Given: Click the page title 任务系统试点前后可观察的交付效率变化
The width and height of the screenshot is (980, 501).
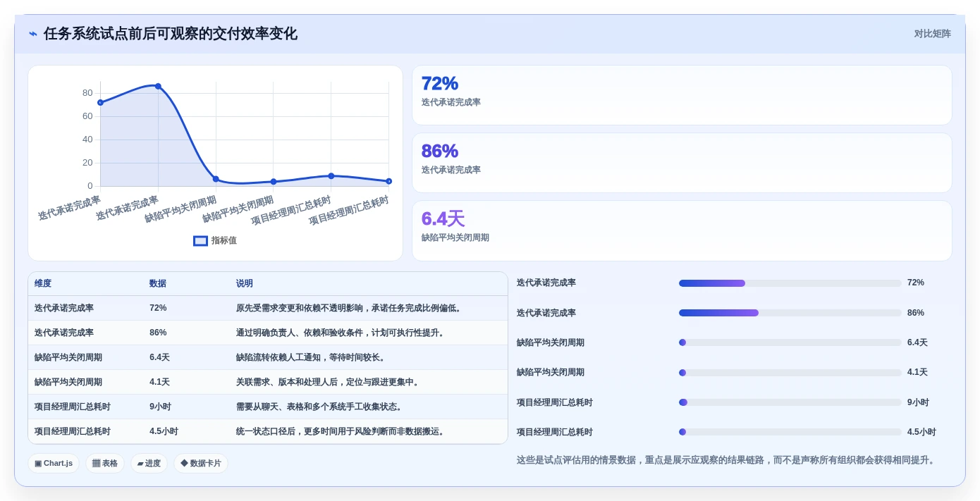Looking at the screenshot, I should click(171, 34).
